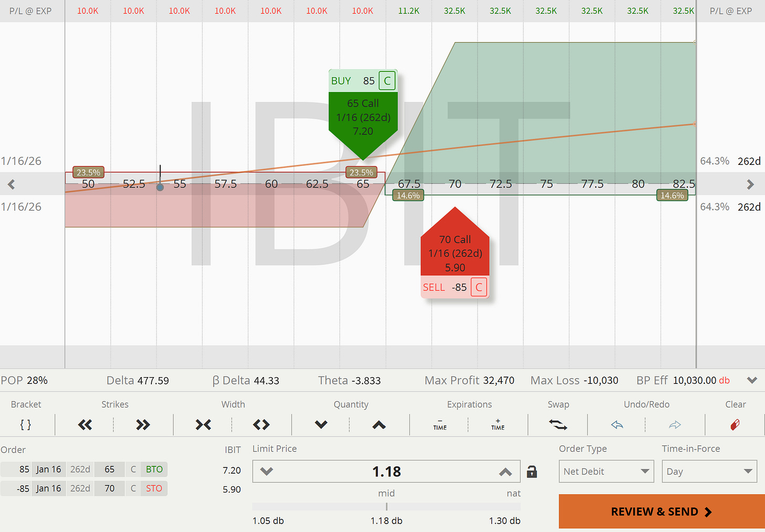The width and height of the screenshot is (765, 532).
Task: Click the Bracket curly braces icon
Action: [26, 424]
